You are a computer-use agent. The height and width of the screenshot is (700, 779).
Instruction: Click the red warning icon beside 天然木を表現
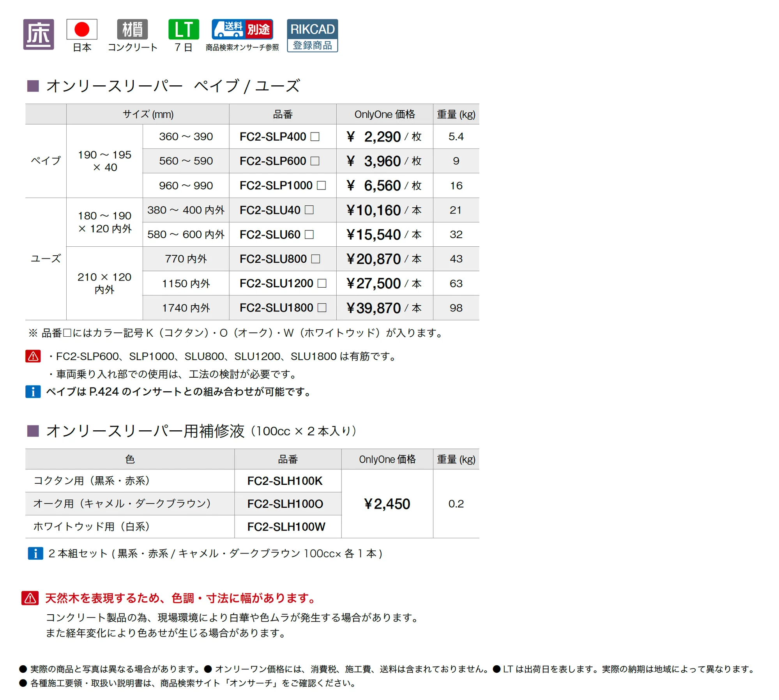(30, 598)
